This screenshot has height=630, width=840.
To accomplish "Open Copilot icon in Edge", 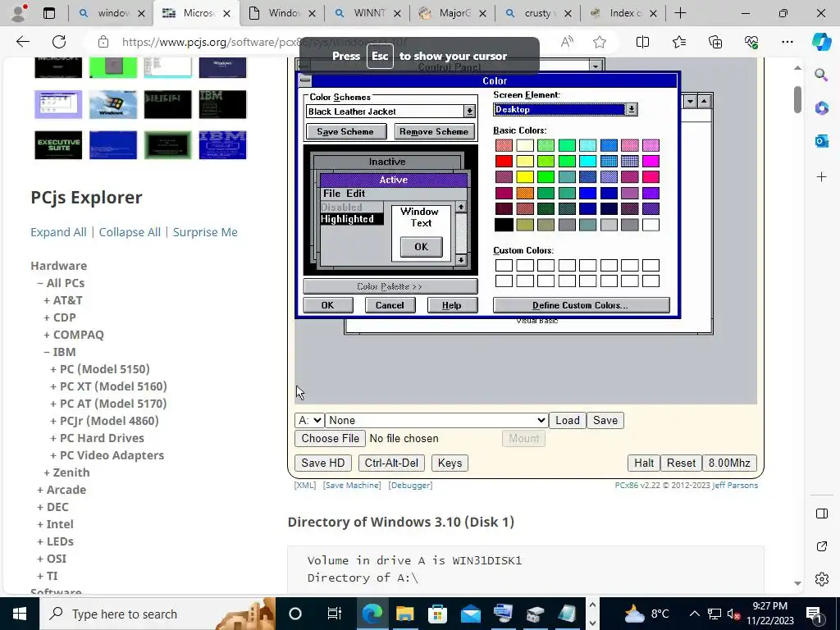I will coord(820,42).
